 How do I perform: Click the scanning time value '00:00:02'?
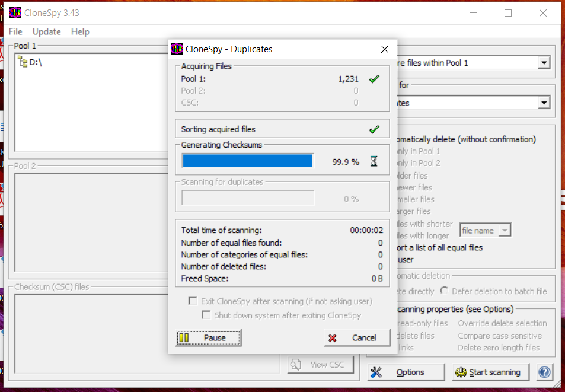pyautogui.click(x=366, y=230)
